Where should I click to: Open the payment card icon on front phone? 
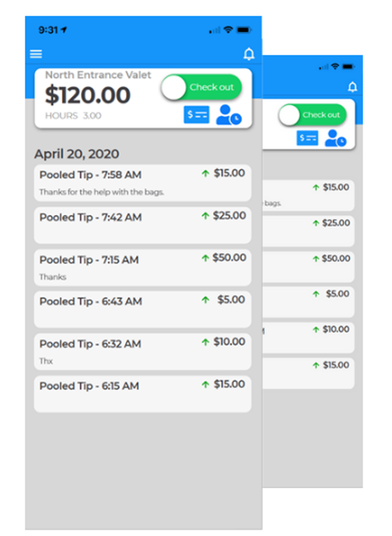[196, 115]
